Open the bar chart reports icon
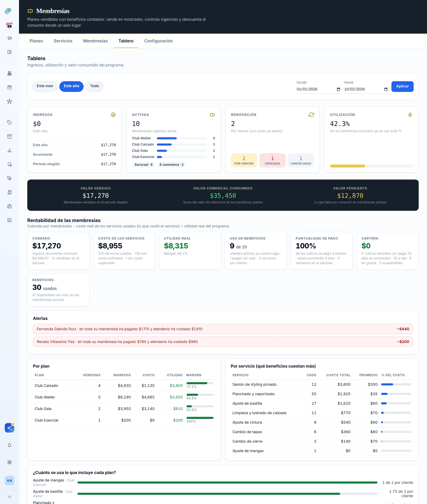This screenshot has width=427, height=504. pos(9,220)
